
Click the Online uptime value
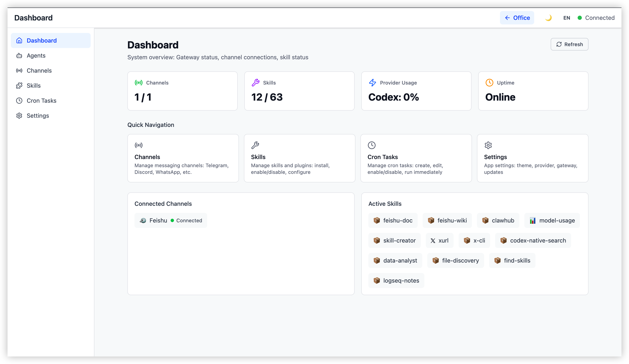pyautogui.click(x=500, y=97)
